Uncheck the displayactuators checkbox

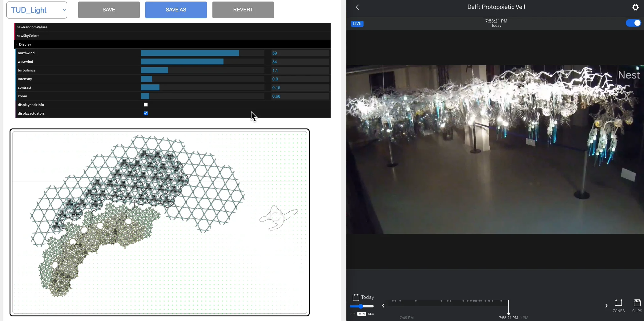coord(146,113)
